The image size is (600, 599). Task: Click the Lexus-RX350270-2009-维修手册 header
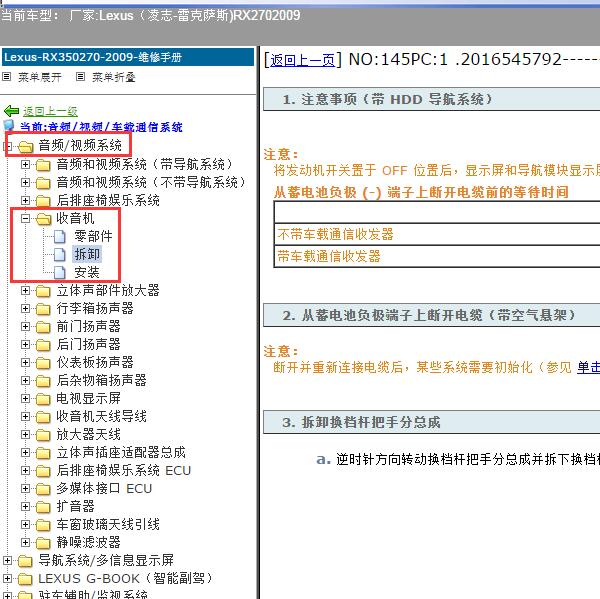[x=128, y=57]
